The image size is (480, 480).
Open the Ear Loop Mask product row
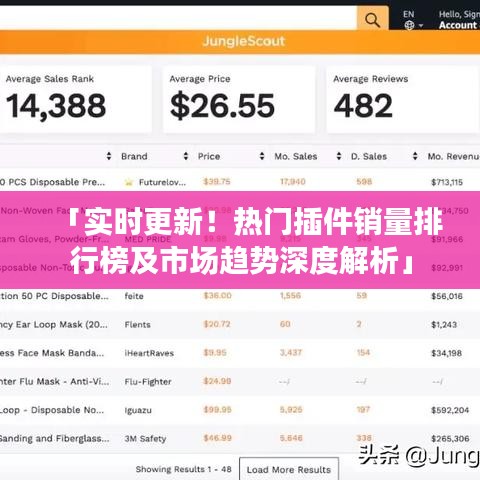coord(54,325)
